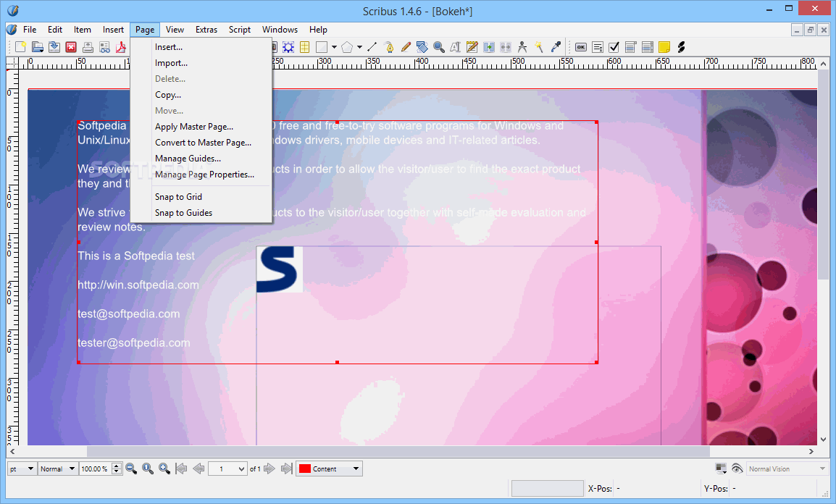Open the Extras menu
Viewport: 836px width, 504px height.
(x=206, y=30)
